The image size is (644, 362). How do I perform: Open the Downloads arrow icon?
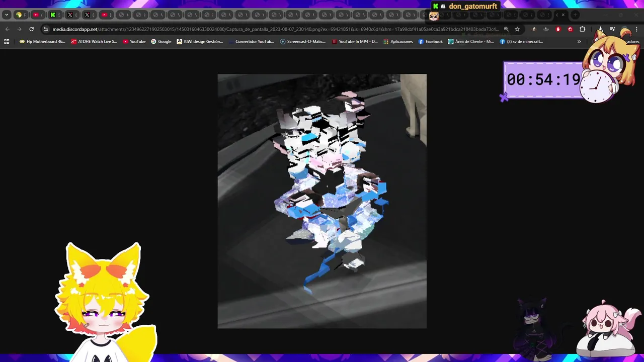click(x=600, y=29)
